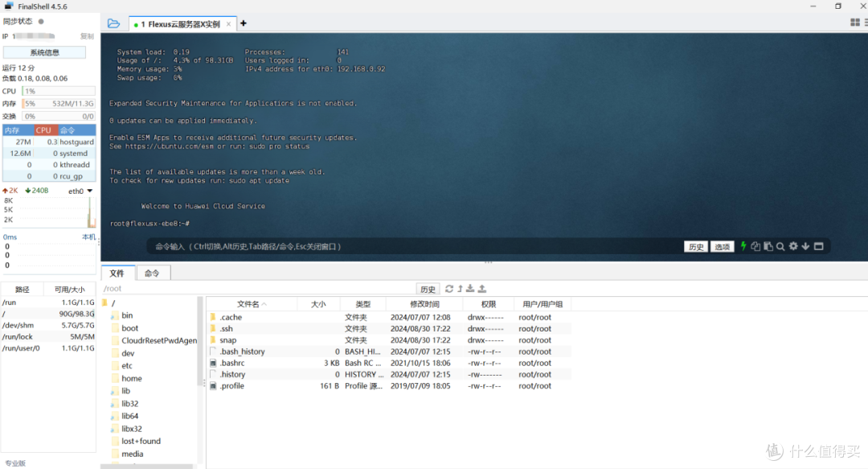Click the paste icon on the command bar
This screenshot has width=868, height=469.
768,245
